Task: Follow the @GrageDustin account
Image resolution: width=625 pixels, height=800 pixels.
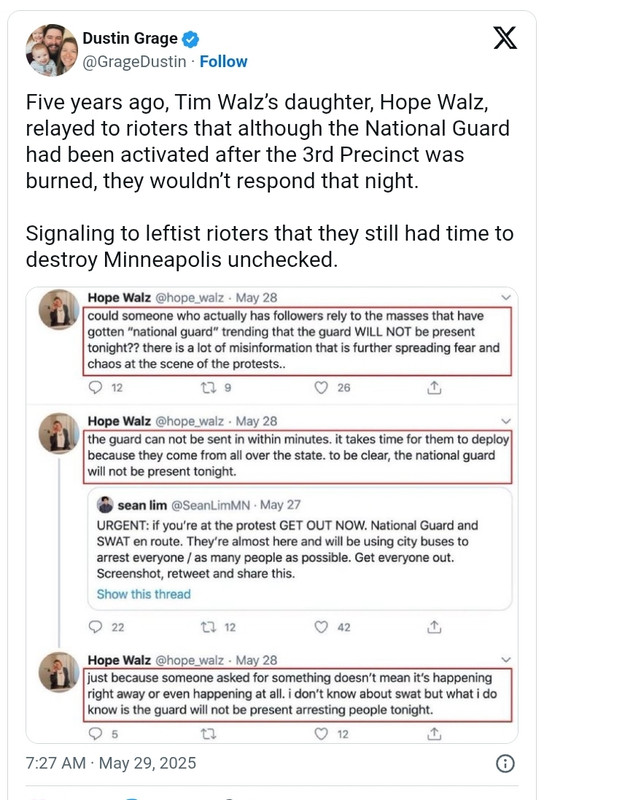Action: [x=223, y=62]
